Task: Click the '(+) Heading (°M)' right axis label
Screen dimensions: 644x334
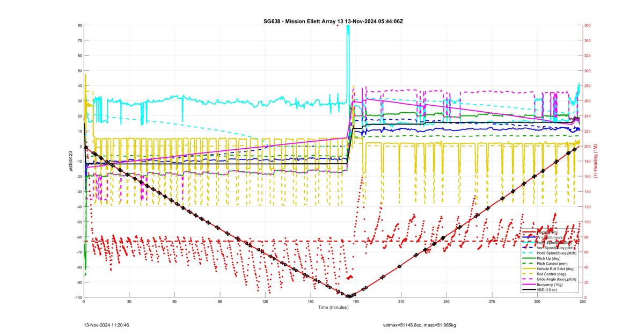Action: [x=595, y=161]
